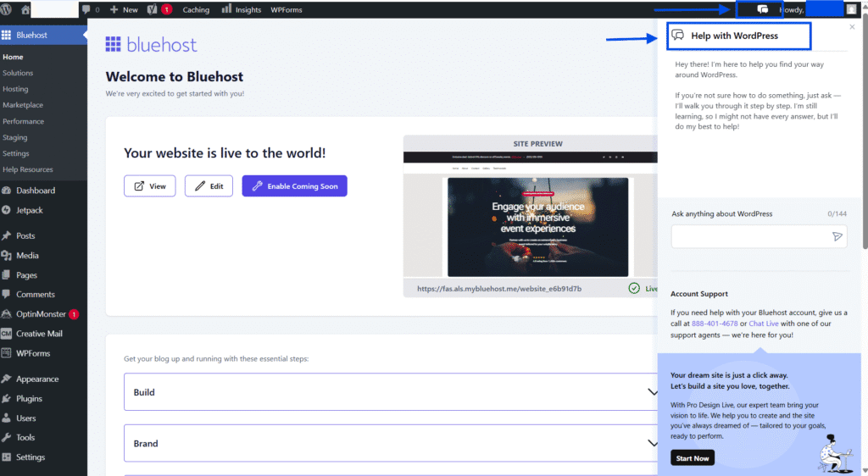Open the Home submenu item
This screenshot has height=476, width=868.
pyautogui.click(x=13, y=57)
